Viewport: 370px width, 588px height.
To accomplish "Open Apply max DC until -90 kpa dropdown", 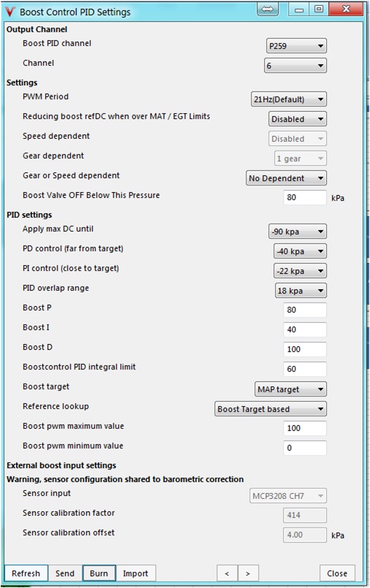I will 297,232.
